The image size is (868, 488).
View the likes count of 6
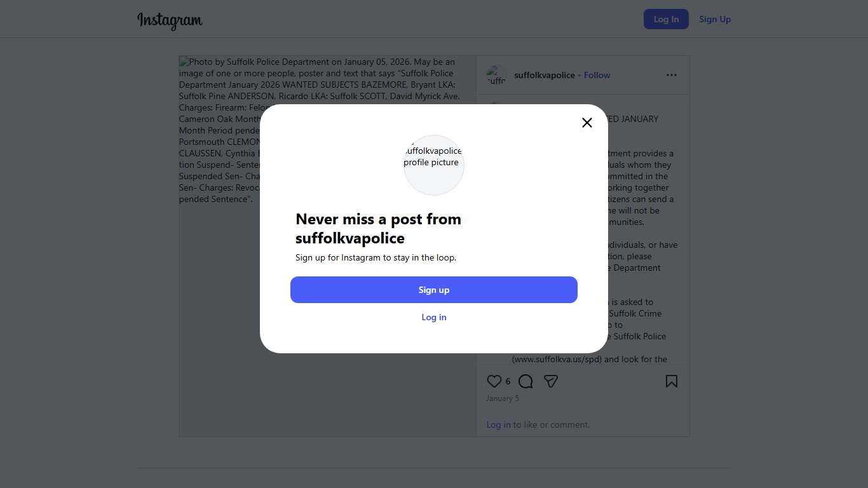click(x=508, y=381)
